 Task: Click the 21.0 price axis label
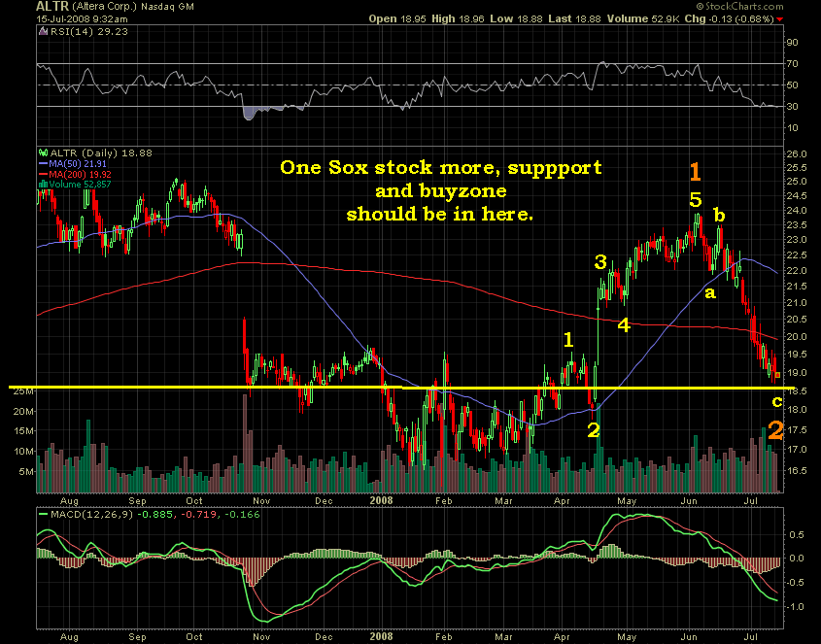coord(797,303)
